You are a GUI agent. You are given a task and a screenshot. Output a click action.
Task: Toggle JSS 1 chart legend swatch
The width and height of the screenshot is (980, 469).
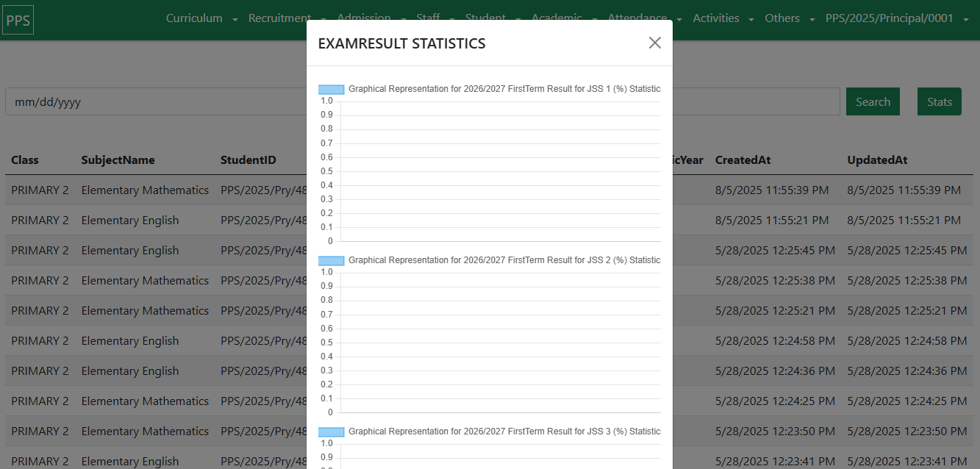click(331, 90)
